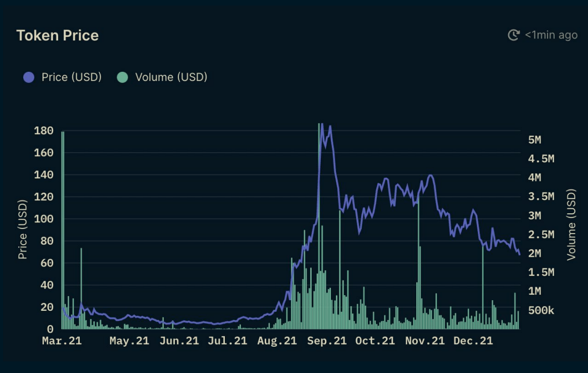The width and height of the screenshot is (588, 373).
Task: Select the Nov.21 x-axis label
Action: [425, 341]
